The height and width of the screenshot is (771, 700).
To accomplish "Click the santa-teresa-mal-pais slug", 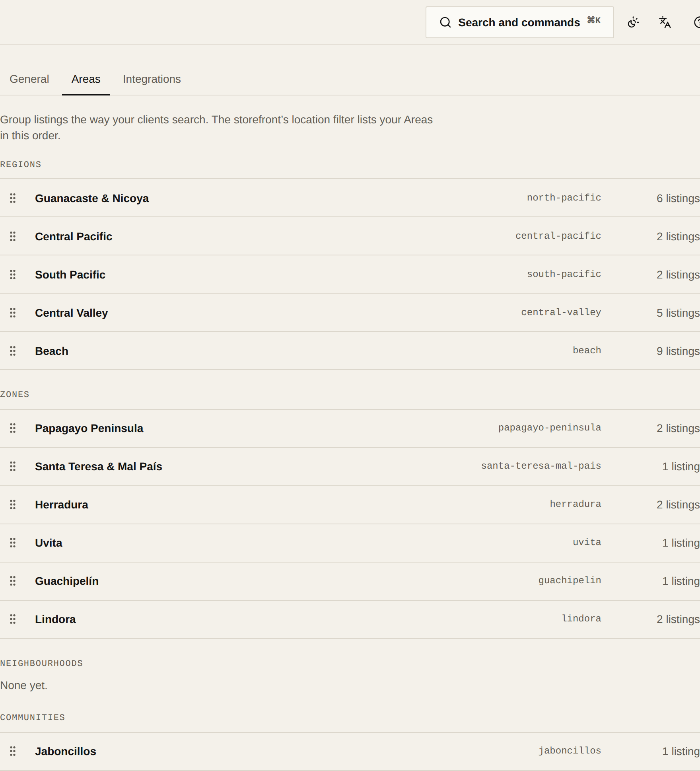I will tap(541, 466).
